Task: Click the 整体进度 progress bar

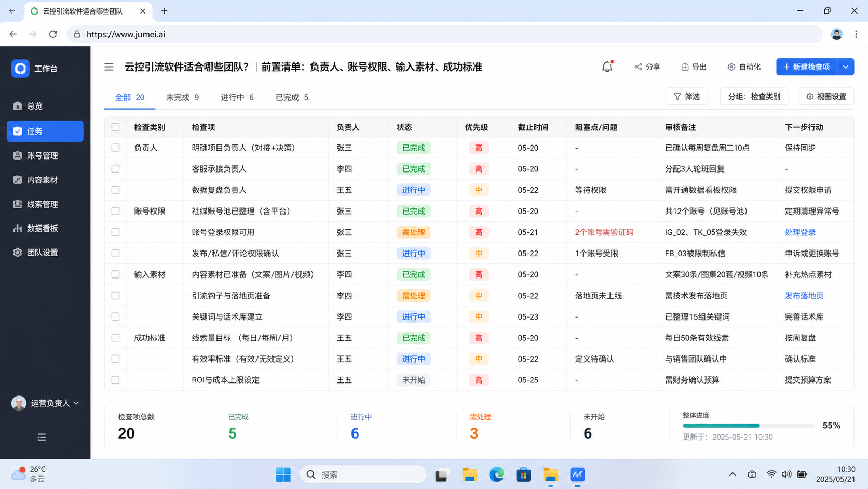Action: (748, 426)
